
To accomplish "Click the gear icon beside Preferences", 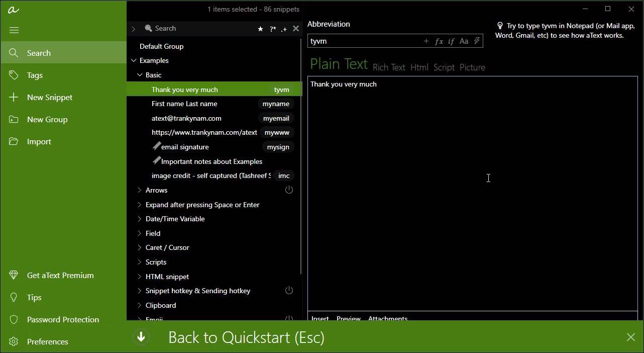I will [14, 341].
